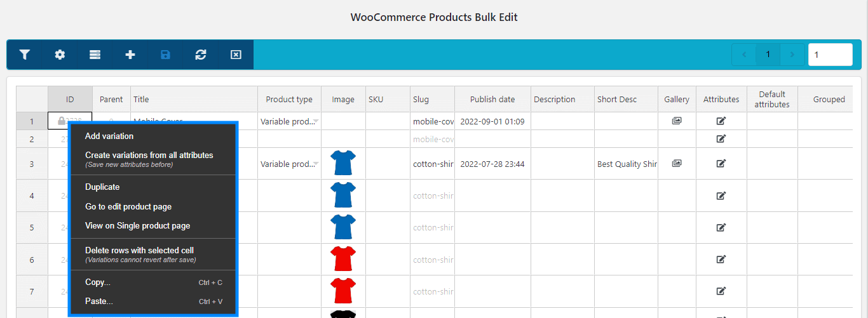This screenshot has height=318, width=868.
Task: Click the X box toolbar icon
Action: pyautogui.click(x=236, y=55)
